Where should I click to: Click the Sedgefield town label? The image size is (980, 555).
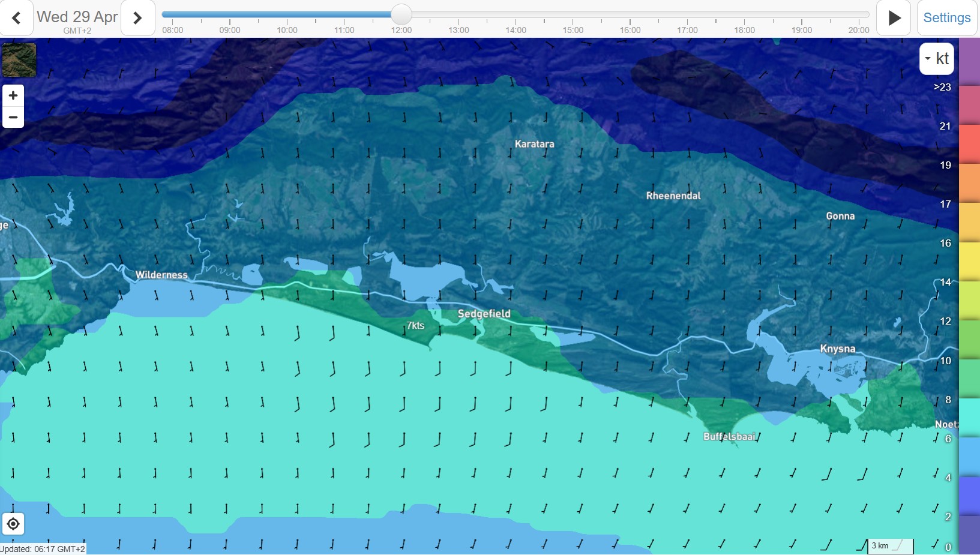[x=484, y=314]
